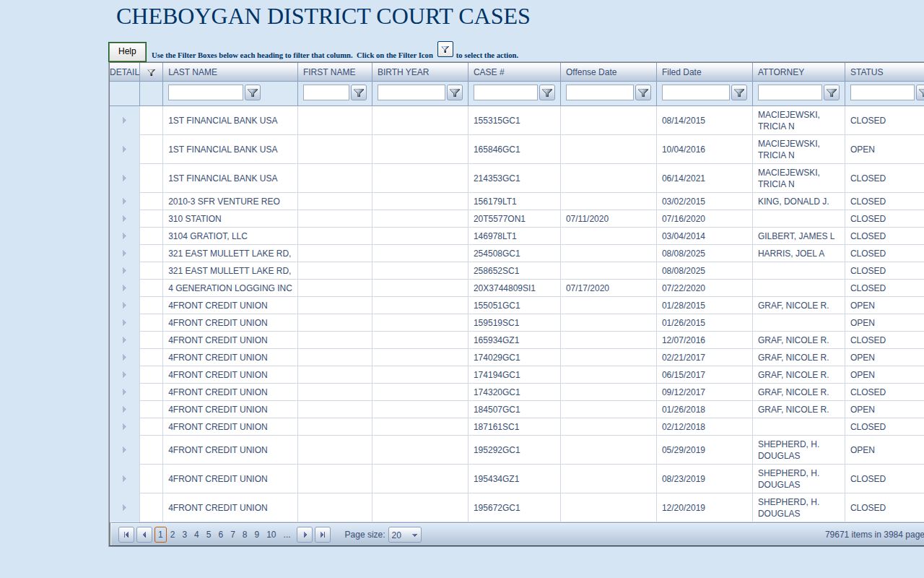The image size is (924, 578).
Task: Click the Offense Date filter icon
Action: [643, 92]
